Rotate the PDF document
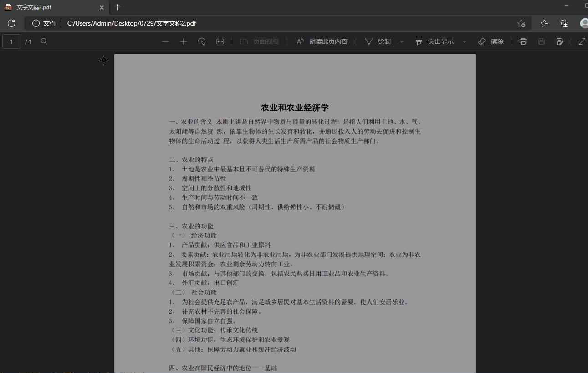 (x=201, y=41)
